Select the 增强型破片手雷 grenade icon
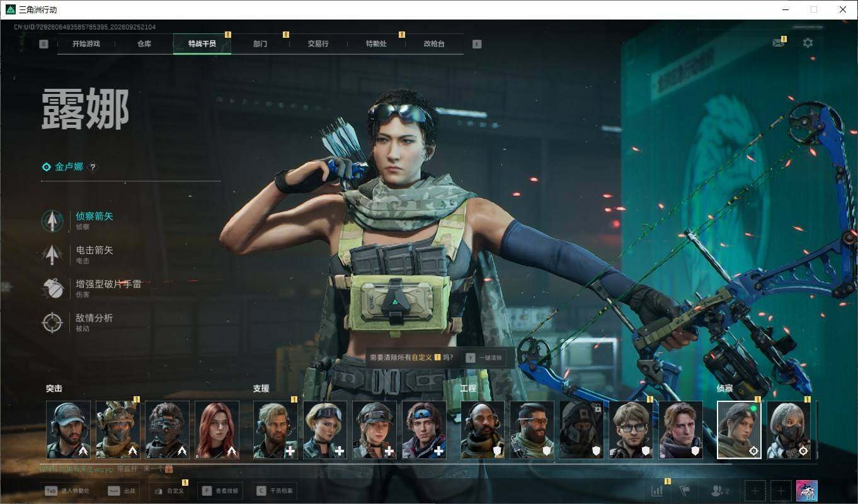The width and height of the screenshot is (858, 504). pos(52,289)
